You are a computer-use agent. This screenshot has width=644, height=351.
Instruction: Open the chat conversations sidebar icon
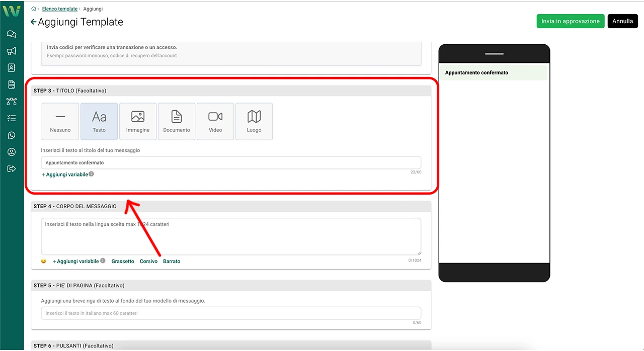[12, 34]
